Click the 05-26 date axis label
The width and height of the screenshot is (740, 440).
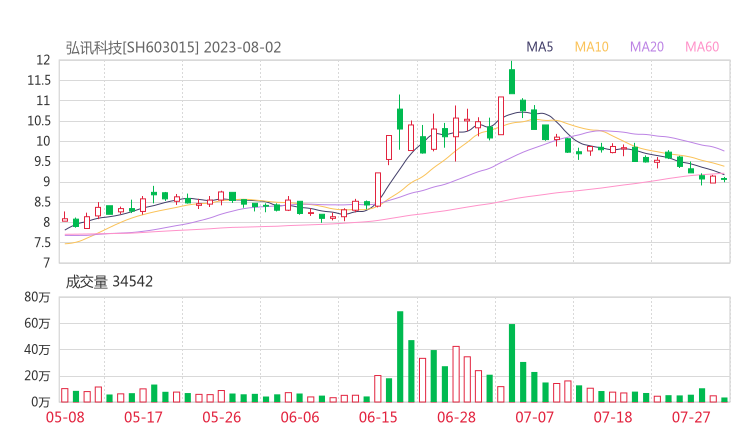tap(221, 417)
